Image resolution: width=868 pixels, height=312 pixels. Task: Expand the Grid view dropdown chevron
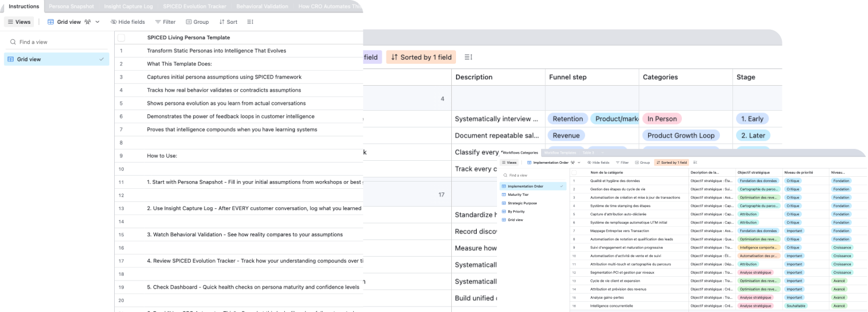pos(98,22)
